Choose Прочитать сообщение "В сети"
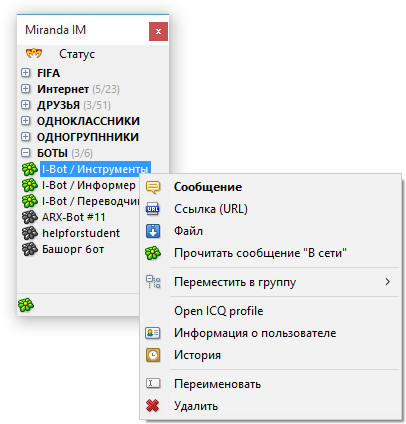This screenshot has width=406, height=424. (271, 253)
